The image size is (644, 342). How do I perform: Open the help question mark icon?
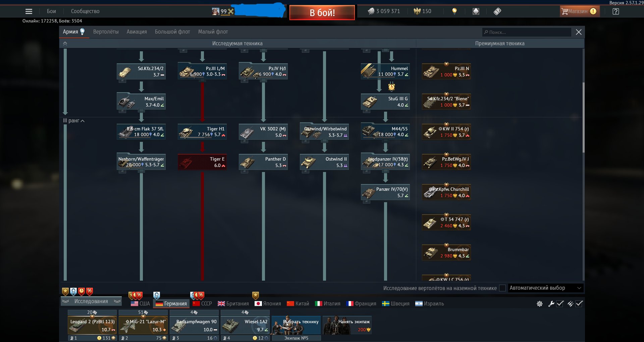[615, 11]
